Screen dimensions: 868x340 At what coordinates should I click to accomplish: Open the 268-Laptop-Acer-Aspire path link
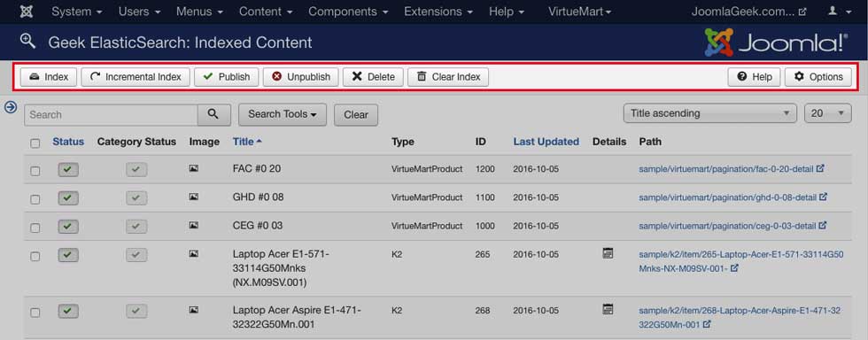(740, 317)
